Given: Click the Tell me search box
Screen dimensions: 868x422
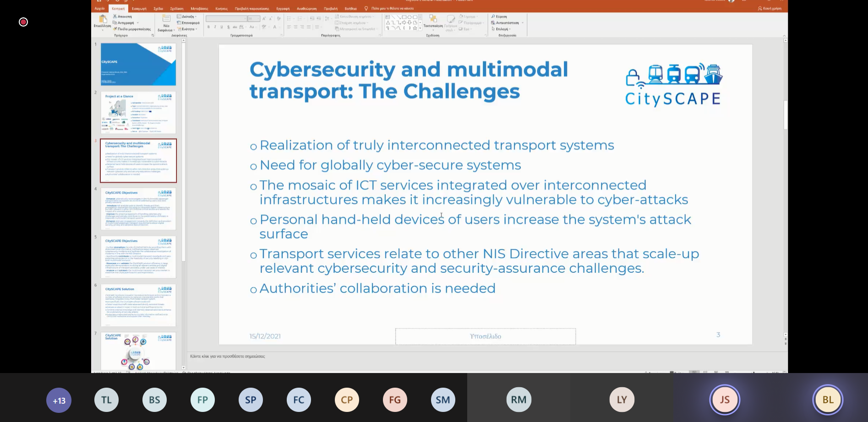Looking at the screenshot, I should coord(392,8).
